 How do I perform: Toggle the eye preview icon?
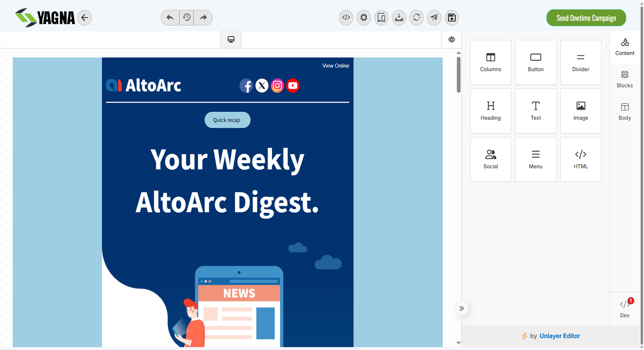coord(451,39)
